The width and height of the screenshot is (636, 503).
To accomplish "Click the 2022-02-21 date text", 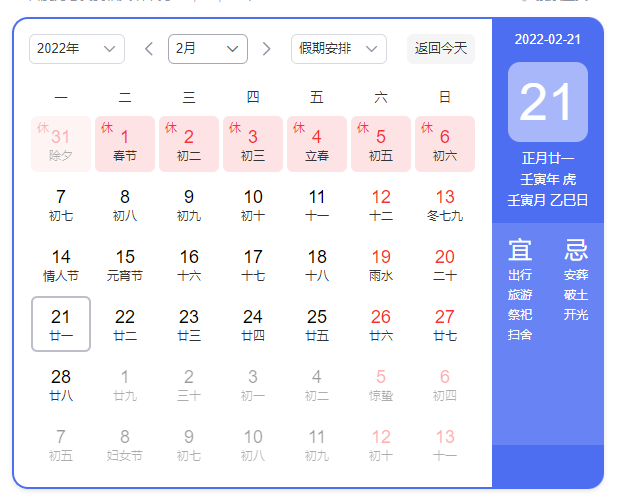I will click(548, 39).
